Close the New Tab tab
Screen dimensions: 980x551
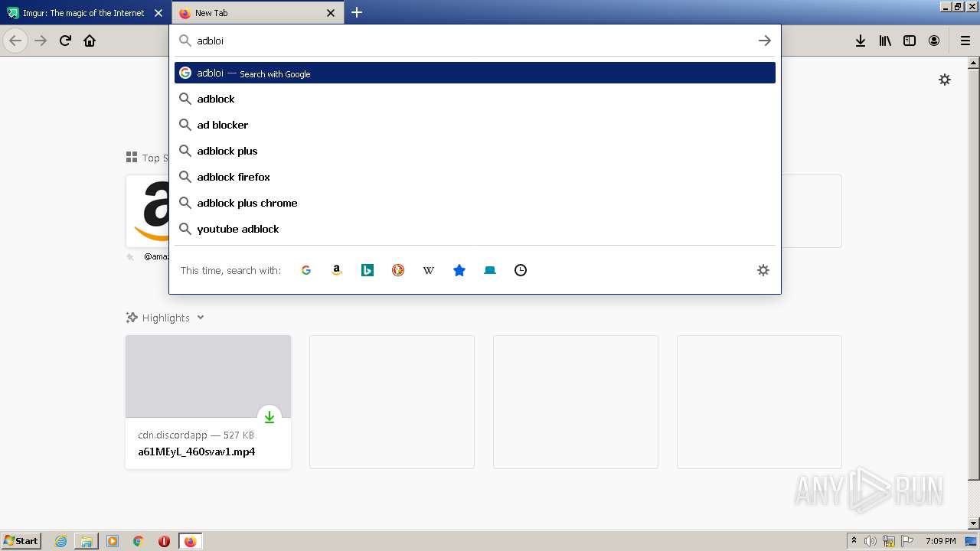(x=331, y=13)
